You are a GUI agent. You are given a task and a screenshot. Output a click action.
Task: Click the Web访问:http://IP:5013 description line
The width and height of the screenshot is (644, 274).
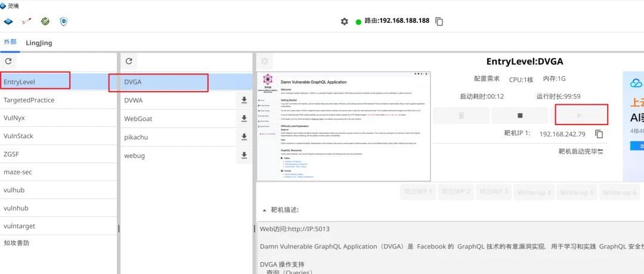click(295, 229)
